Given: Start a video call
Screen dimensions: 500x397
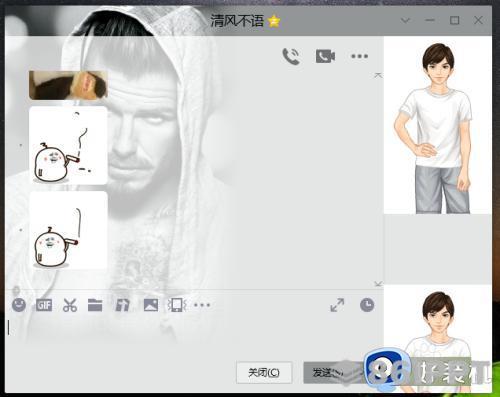Looking at the screenshot, I should 325,56.
